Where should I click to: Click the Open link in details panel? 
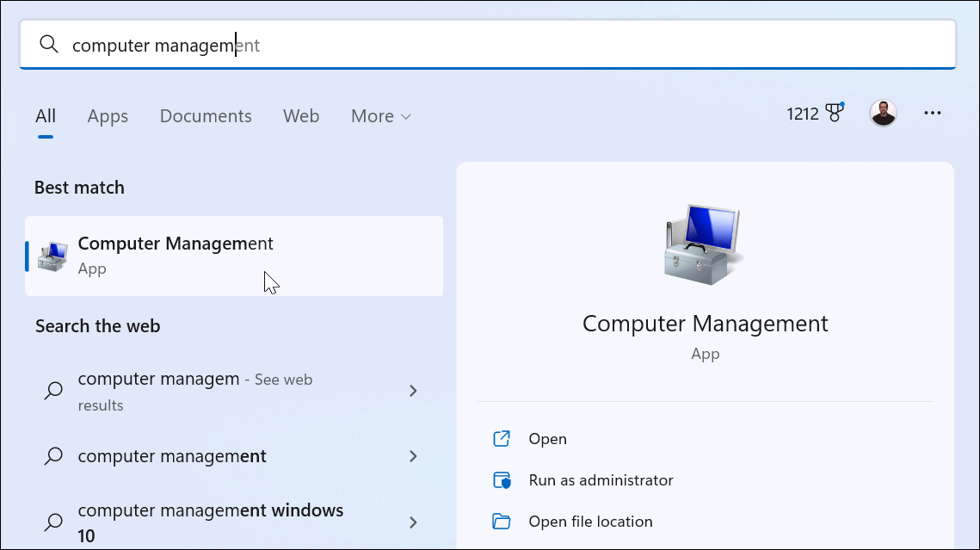(x=547, y=439)
